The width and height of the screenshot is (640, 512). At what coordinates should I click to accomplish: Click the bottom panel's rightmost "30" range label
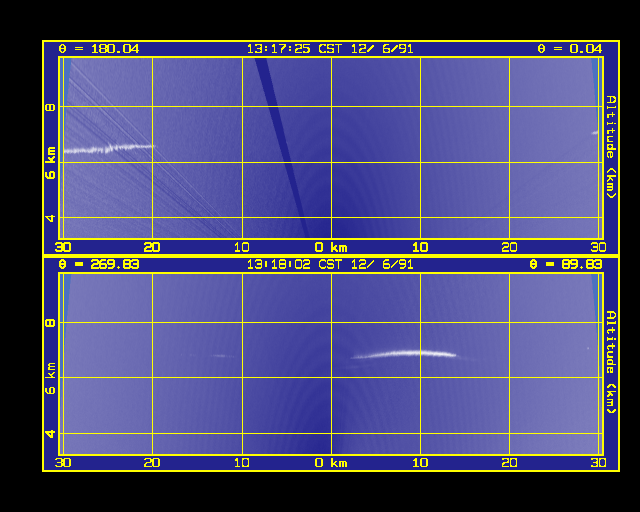[598, 463]
